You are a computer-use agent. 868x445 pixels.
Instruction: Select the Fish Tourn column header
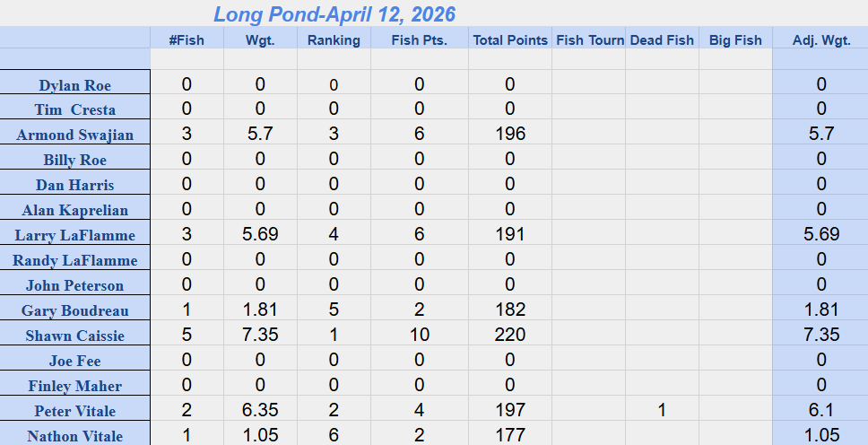click(x=588, y=39)
